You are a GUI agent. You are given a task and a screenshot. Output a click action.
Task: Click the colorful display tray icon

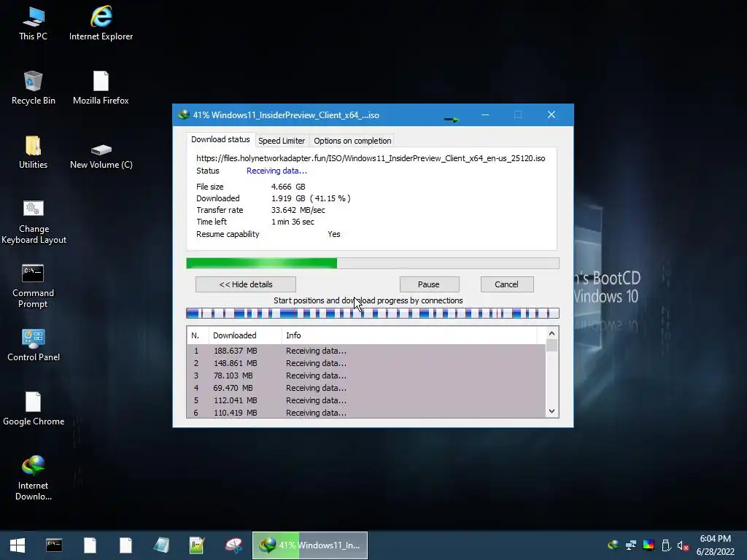pyautogui.click(x=649, y=545)
